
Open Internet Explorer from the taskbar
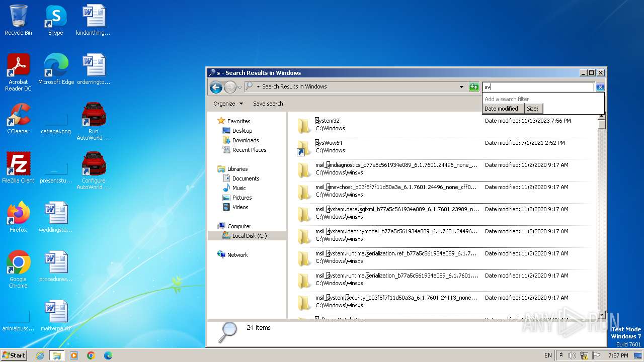(x=40, y=355)
